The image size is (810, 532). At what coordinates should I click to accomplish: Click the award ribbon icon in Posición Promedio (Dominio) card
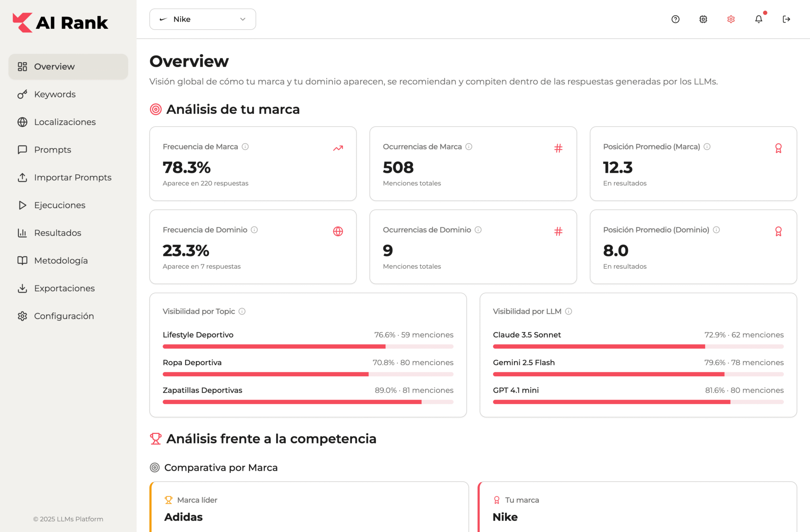coord(778,231)
